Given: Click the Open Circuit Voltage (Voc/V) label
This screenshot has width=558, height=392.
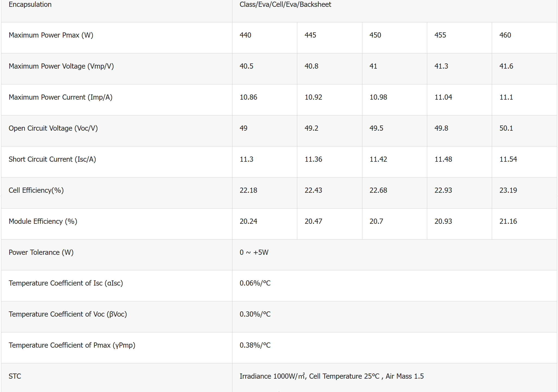Looking at the screenshot, I should tap(53, 128).
